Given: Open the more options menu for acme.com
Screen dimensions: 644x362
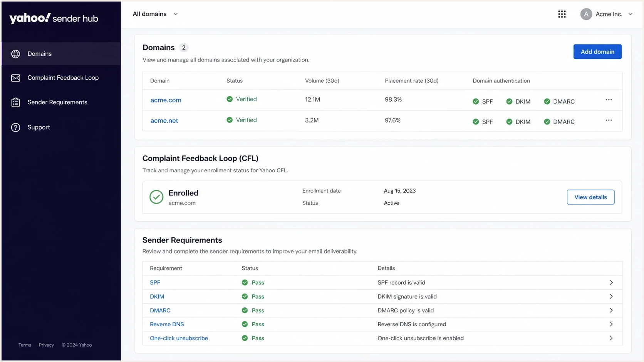Looking at the screenshot, I should pyautogui.click(x=609, y=100).
